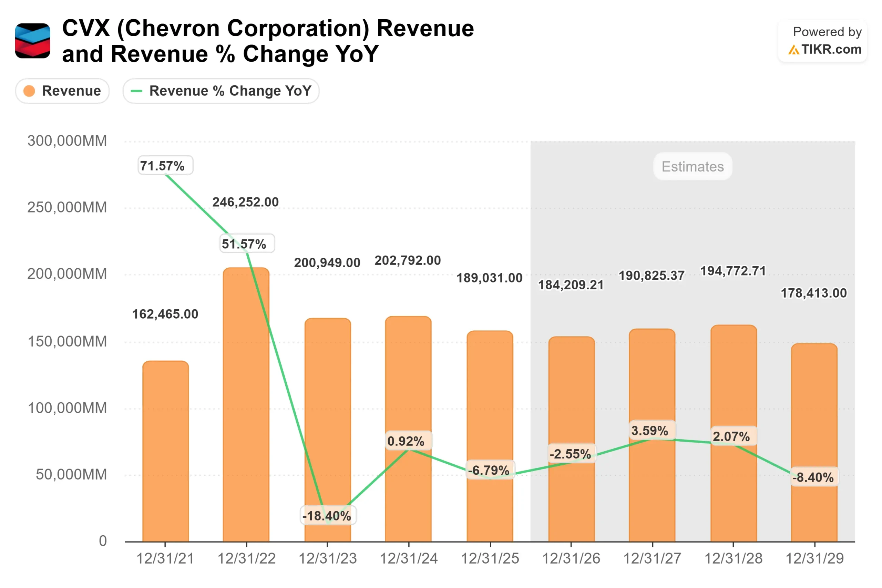This screenshot has height=588, width=882.
Task: Click the green line icon in the legend
Action: [136, 91]
